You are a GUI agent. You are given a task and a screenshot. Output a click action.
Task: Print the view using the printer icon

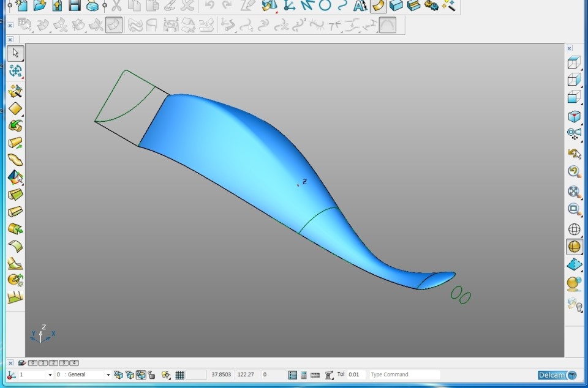pos(92,6)
